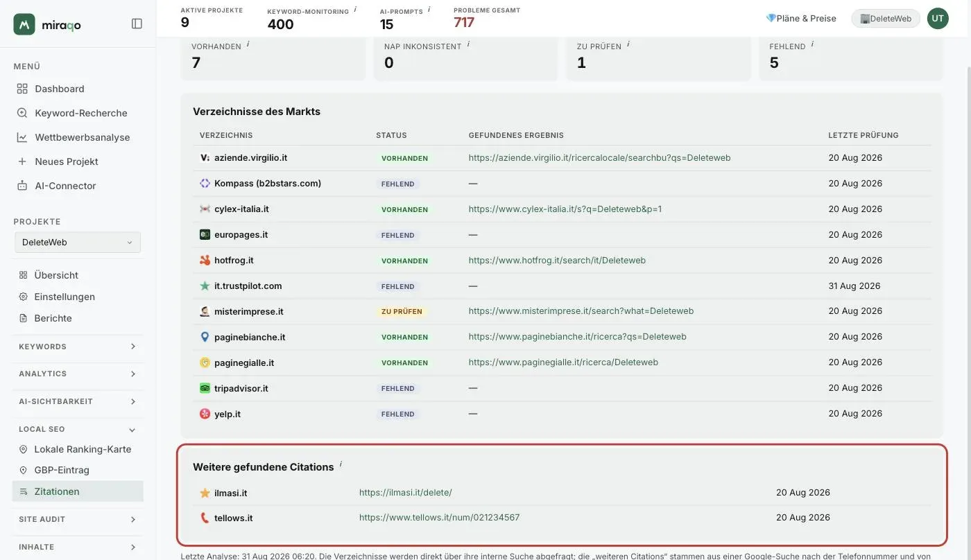Click the DeleteWeb account button
The width and height of the screenshot is (971, 560).
(886, 19)
